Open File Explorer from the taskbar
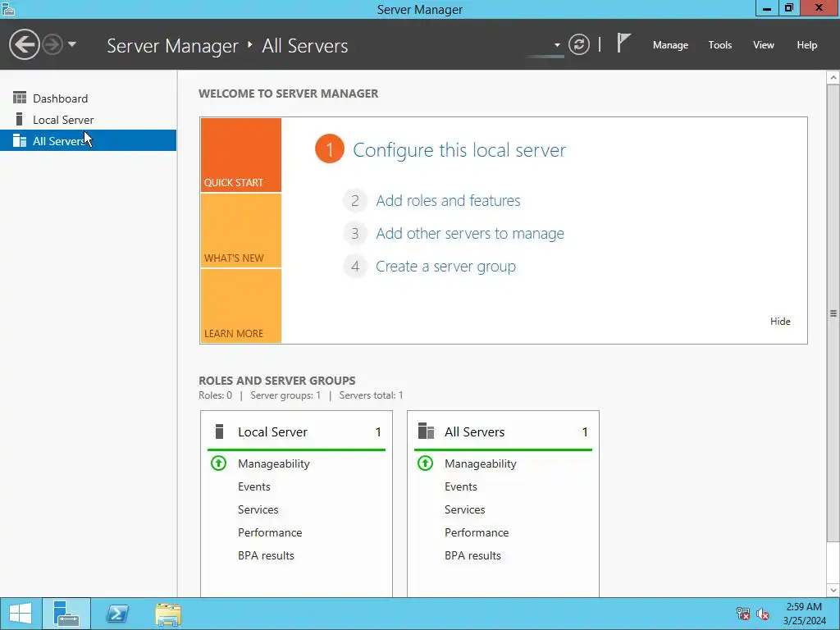The width and height of the screenshot is (840, 630). coord(168,614)
